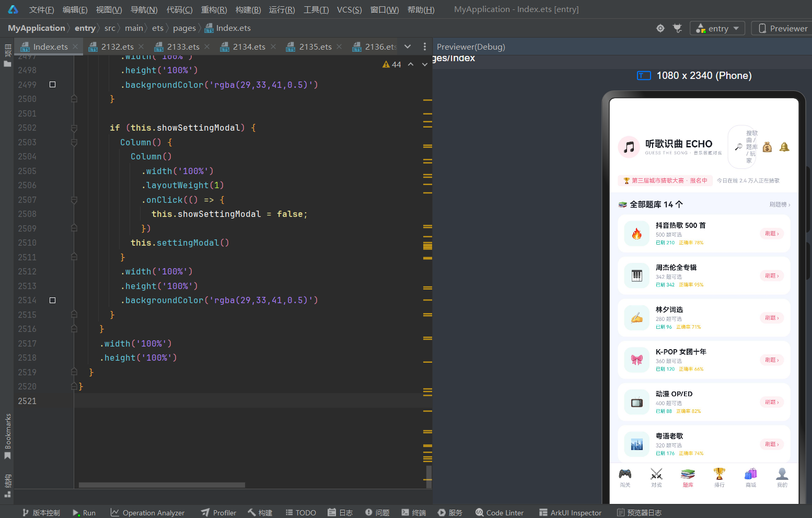
Task: Select the 对战 bottom nav tab
Action: point(657,478)
